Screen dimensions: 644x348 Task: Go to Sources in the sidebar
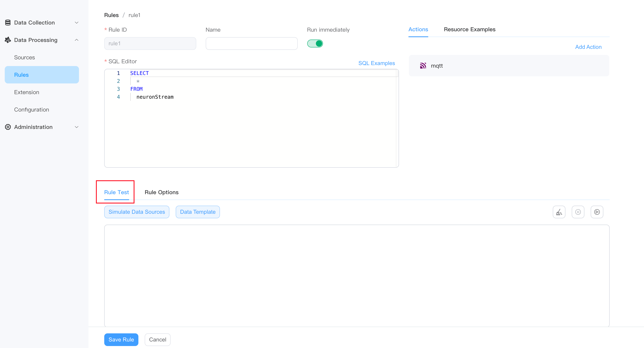click(x=24, y=57)
